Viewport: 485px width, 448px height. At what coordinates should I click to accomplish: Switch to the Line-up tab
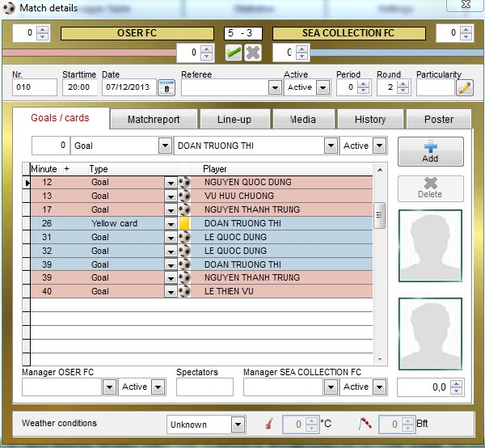point(234,119)
